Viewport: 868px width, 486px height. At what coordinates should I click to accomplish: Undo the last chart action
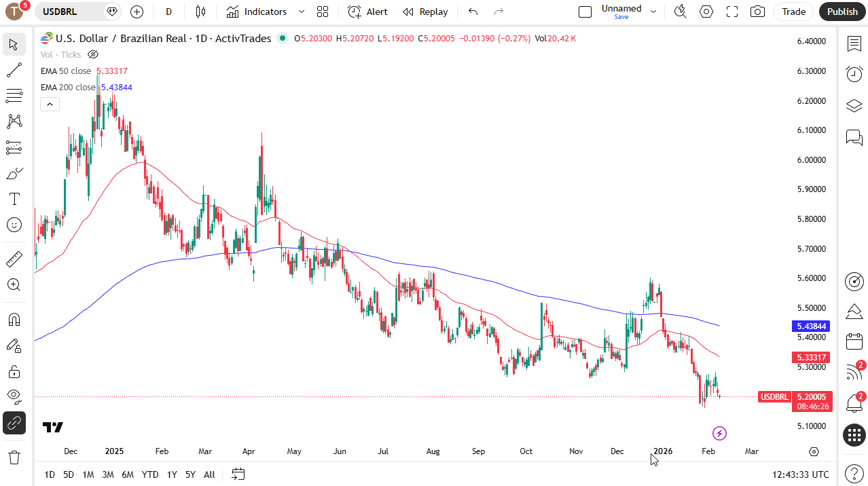pyautogui.click(x=473, y=12)
